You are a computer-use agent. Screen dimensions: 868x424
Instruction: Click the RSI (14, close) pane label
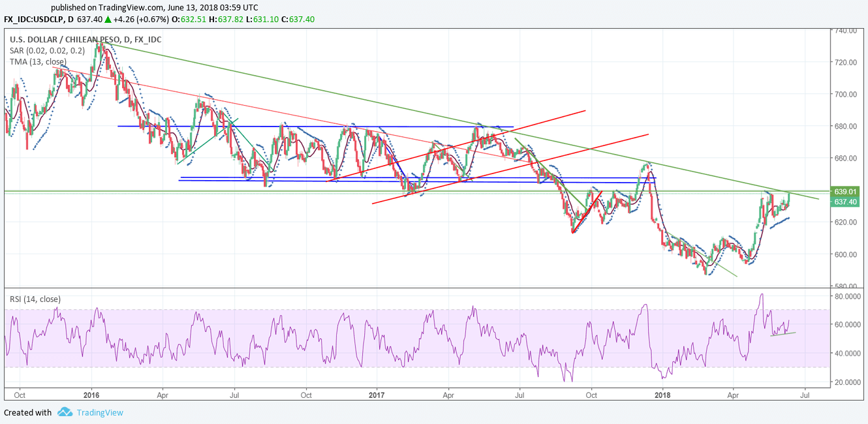(35, 299)
